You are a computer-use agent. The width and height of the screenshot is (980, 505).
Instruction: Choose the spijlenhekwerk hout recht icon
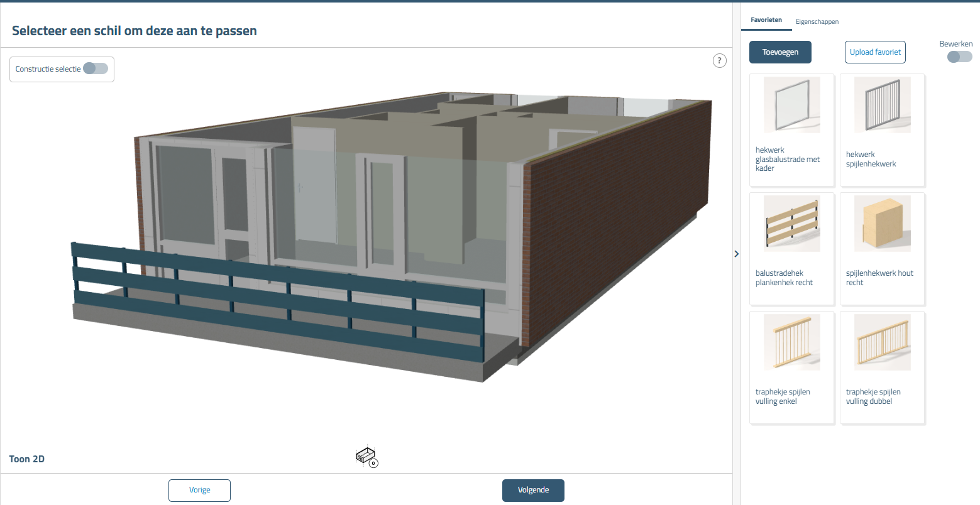882,224
